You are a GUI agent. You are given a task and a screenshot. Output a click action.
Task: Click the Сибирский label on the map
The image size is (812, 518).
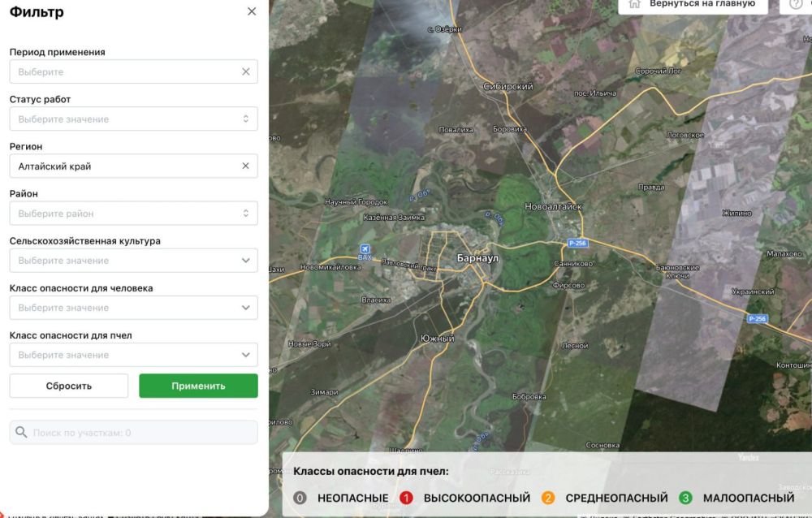pos(508,86)
